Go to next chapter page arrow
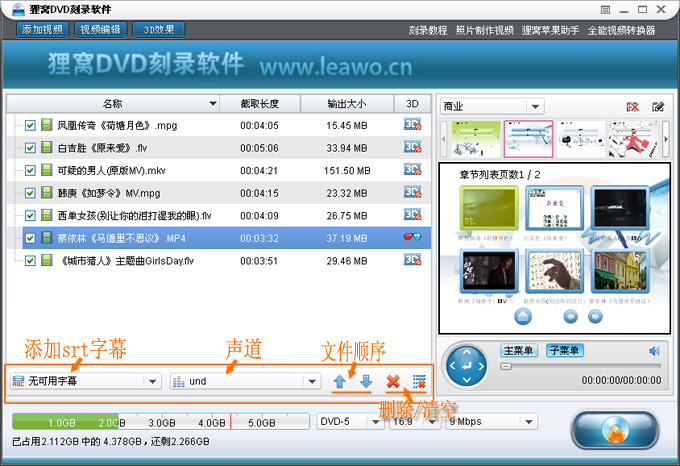This screenshot has width=680, height=466. pos(595,317)
